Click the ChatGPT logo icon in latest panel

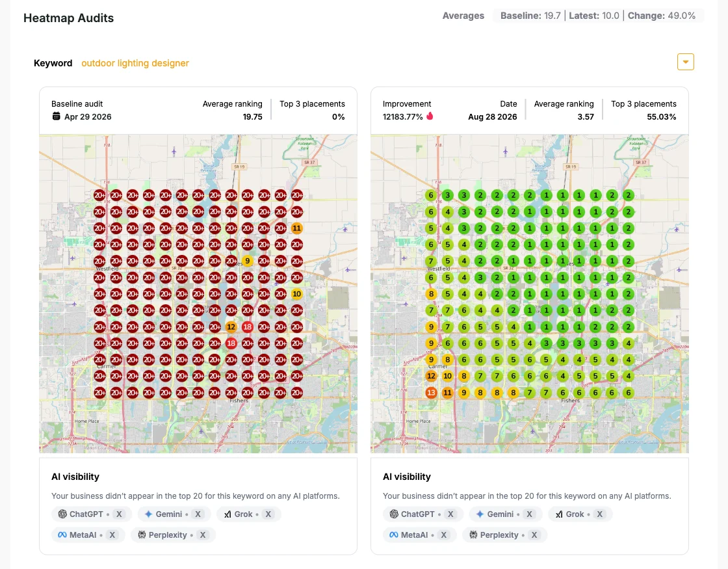click(x=394, y=514)
